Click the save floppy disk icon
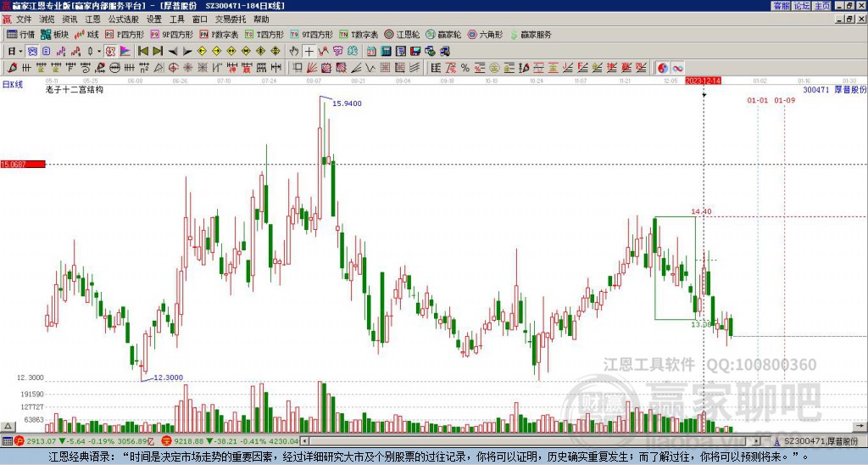This screenshot has height=465, width=868. tap(415, 52)
